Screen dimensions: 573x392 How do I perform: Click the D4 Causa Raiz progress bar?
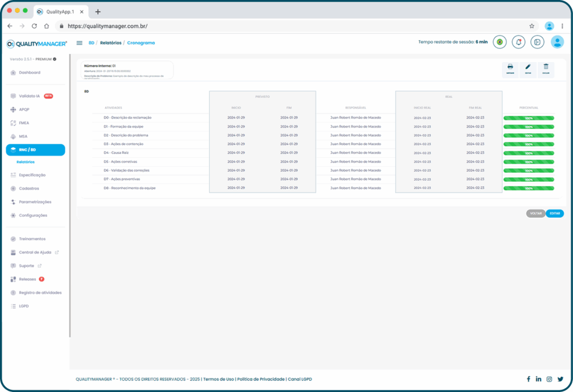[528, 153]
